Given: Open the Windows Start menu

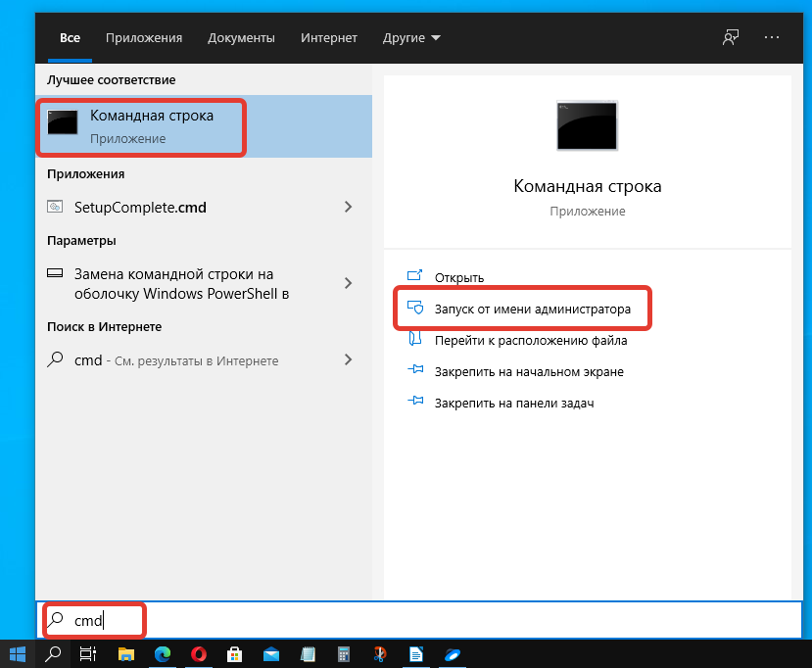Looking at the screenshot, I should [x=17, y=653].
